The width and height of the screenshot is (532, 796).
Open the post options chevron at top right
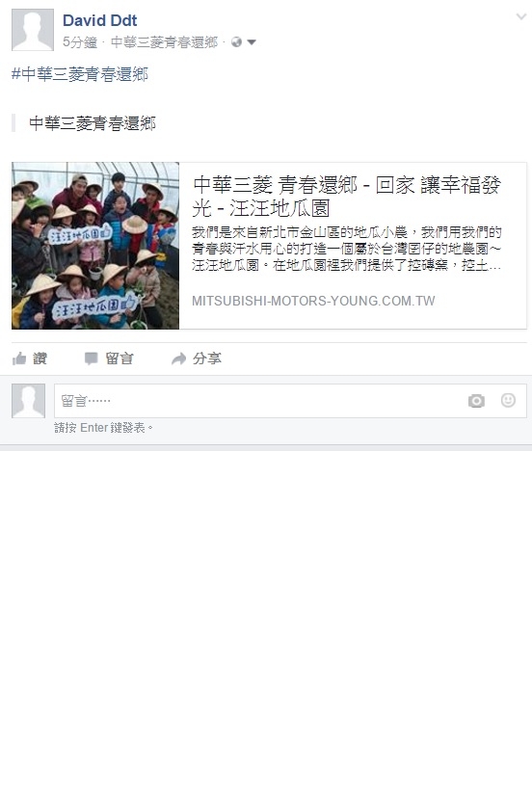[520, 16]
